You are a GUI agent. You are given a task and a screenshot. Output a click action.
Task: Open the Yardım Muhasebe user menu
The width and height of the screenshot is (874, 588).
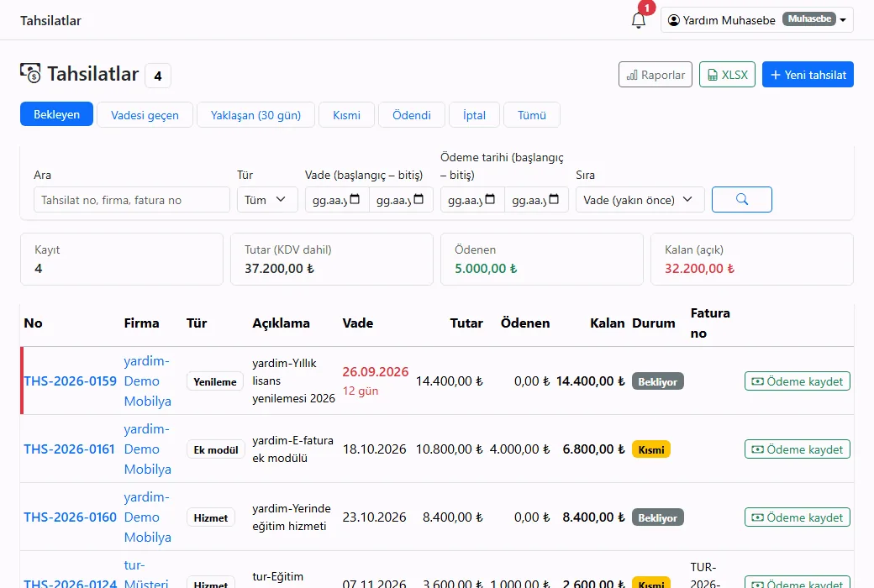[x=757, y=20]
